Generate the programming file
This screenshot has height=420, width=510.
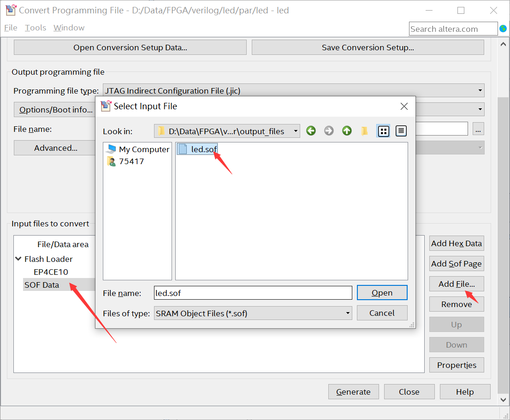354,392
